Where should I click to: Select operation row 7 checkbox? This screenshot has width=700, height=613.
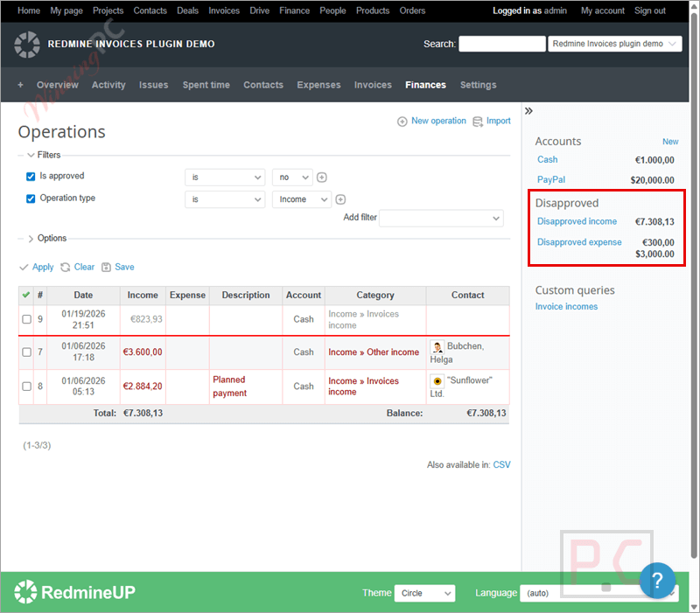[x=27, y=352]
